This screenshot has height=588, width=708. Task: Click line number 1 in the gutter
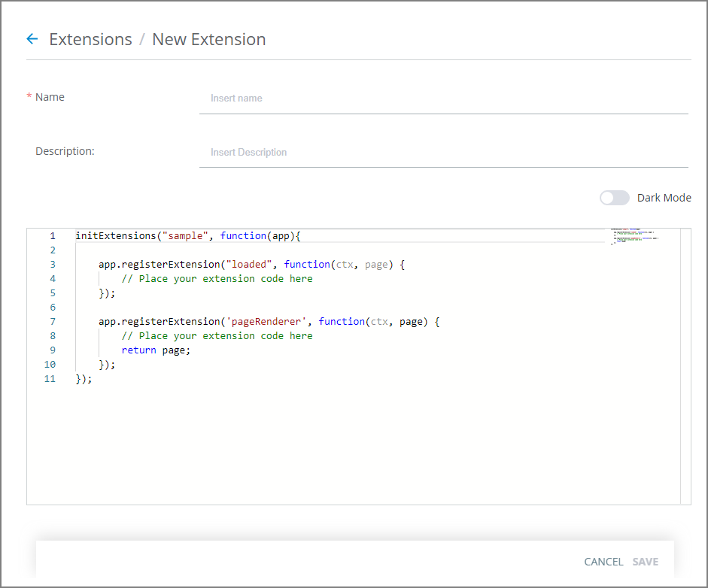53,235
